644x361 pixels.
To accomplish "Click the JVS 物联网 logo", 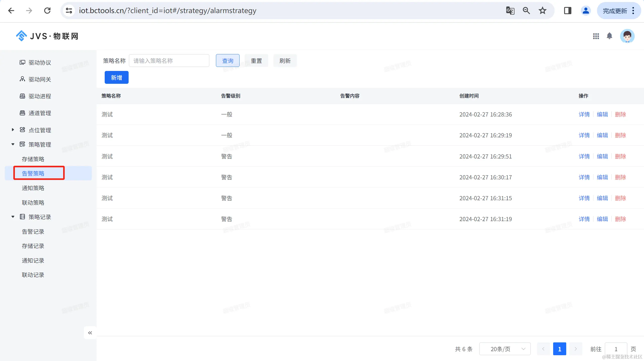I will pyautogui.click(x=47, y=36).
